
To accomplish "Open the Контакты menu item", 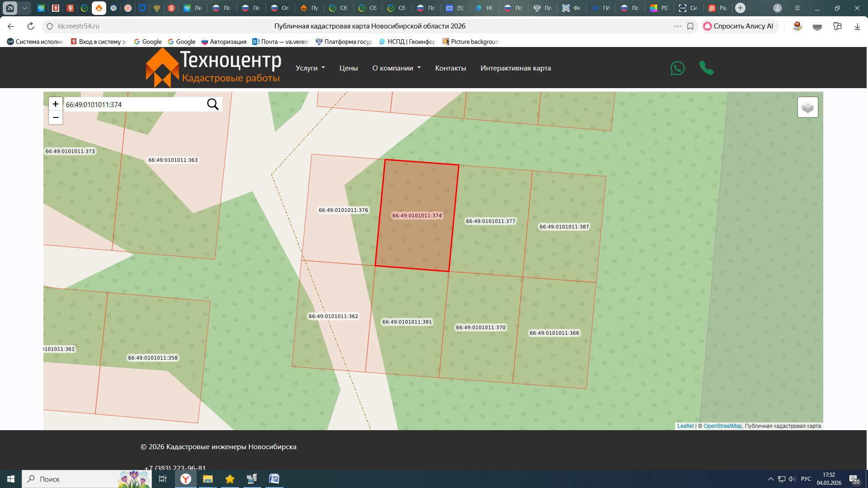I will pyautogui.click(x=450, y=68).
